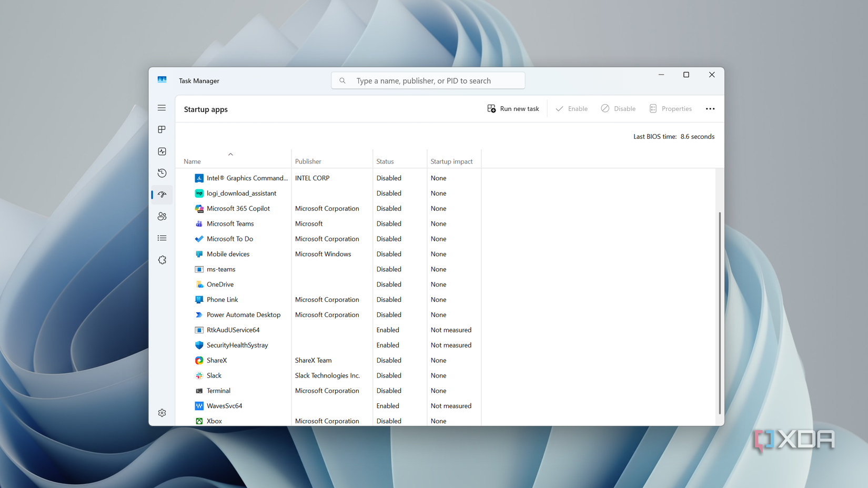Maximize the Task Manager window
Screen dimensions: 868x488
(686, 75)
